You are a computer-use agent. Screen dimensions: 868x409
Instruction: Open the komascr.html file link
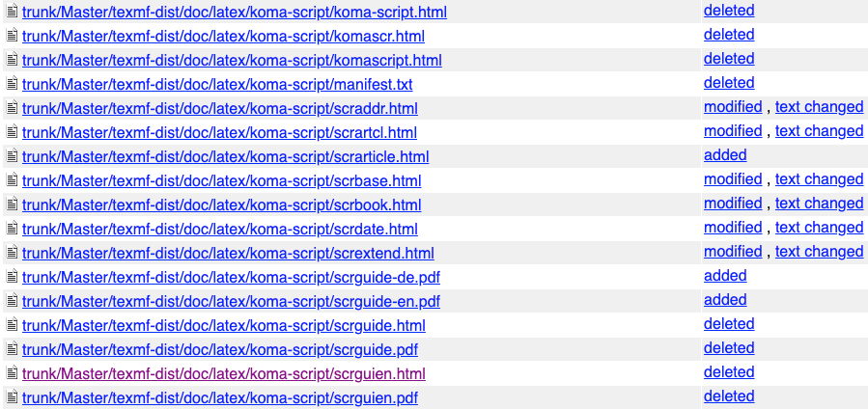[223, 37]
